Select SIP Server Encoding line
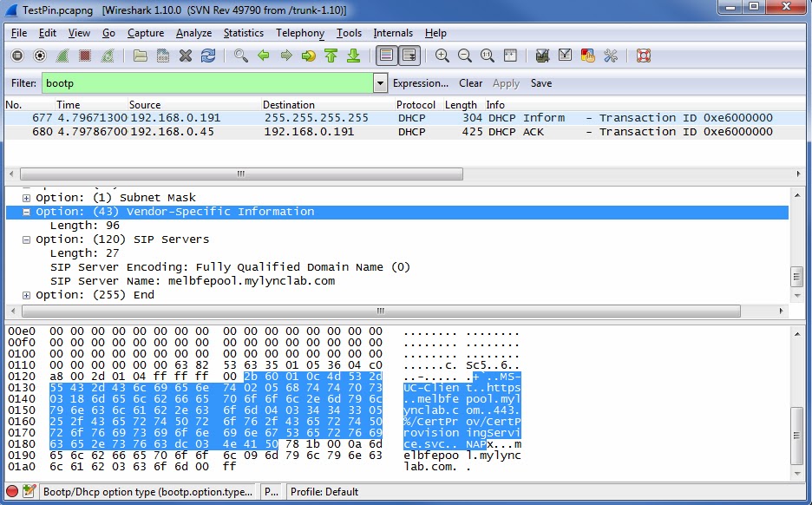 click(230, 267)
